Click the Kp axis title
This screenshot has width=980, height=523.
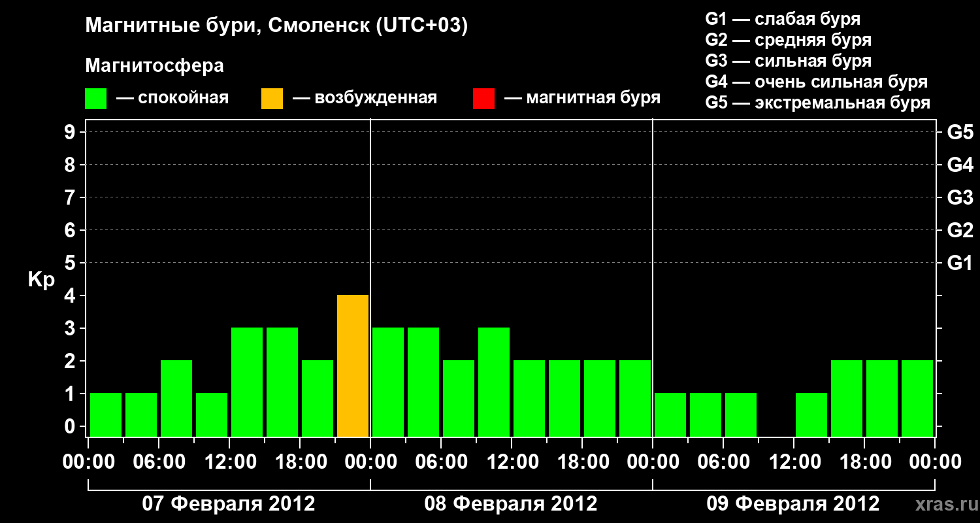pyautogui.click(x=41, y=280)
